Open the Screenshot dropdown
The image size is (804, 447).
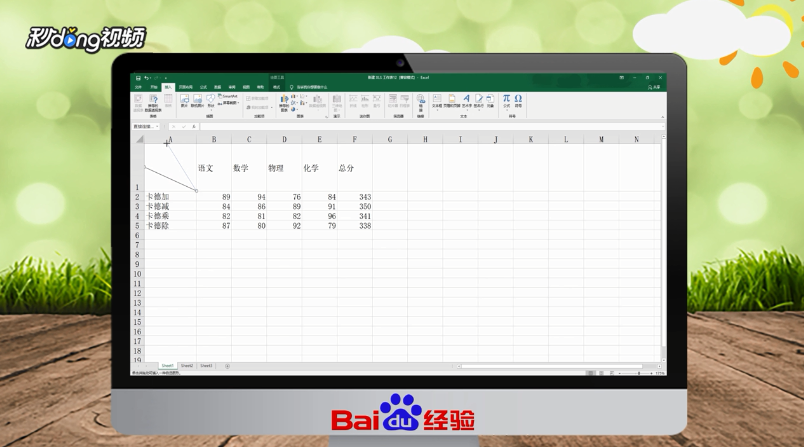click(x=230, y=103)
